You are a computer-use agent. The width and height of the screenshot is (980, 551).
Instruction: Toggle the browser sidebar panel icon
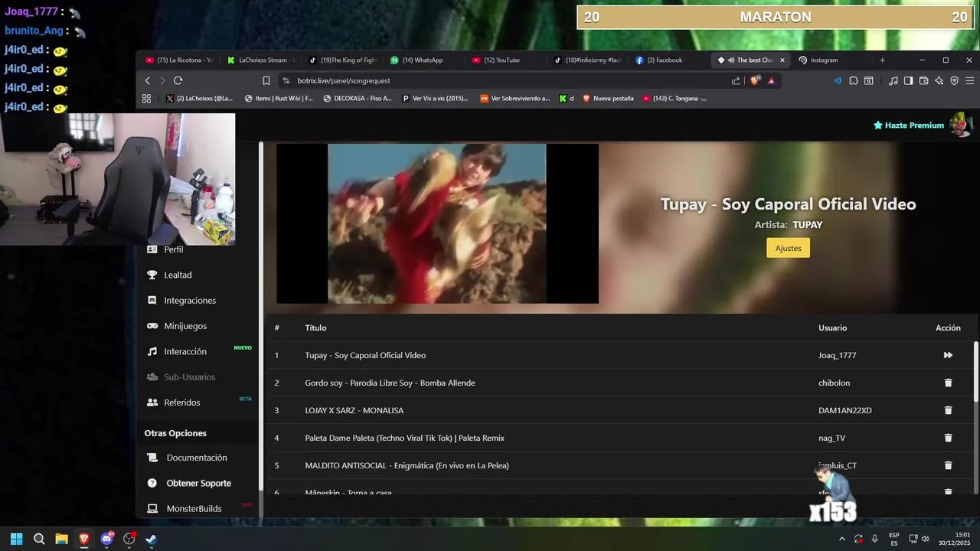click(x=908, y=80)
